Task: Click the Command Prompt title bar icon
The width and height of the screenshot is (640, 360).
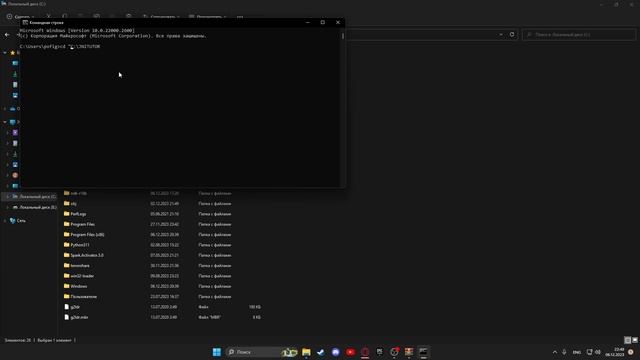Action: tap(25, 22)
